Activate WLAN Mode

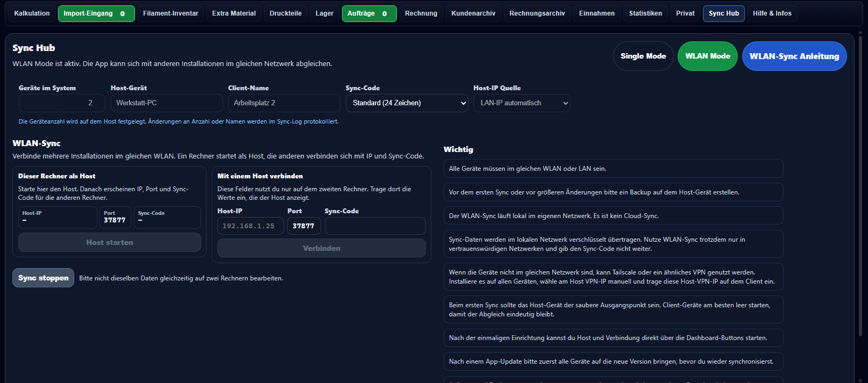[708, 56]
